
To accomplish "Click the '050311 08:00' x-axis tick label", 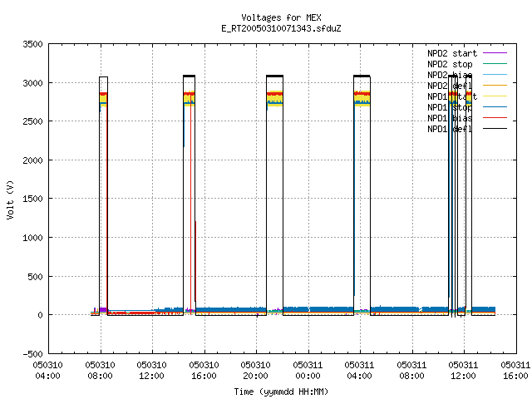I will pyautogui.click(x=412, y=371).
